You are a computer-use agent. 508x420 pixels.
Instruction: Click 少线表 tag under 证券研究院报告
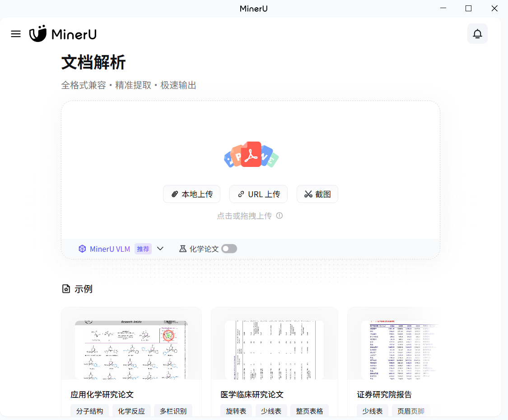point(373,411)
